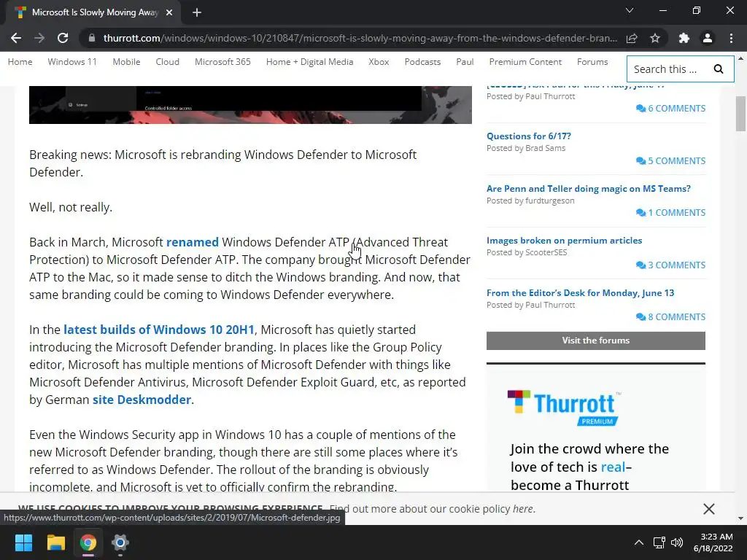View the 1 COMMENTS link
The height and width of the screenshot is (560, 747).
click(x=671, y=213)
